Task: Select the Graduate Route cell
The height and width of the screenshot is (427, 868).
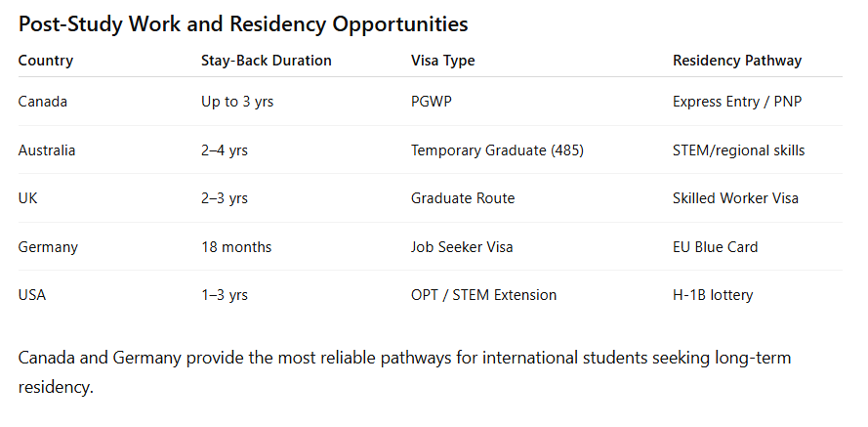Action: point(462,198)
